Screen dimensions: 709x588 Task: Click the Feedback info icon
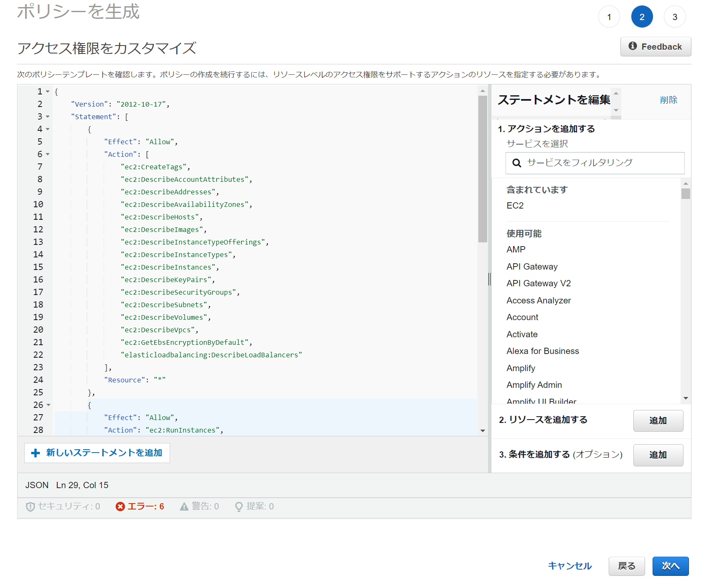pyautogui.click(x=633, y=46)
